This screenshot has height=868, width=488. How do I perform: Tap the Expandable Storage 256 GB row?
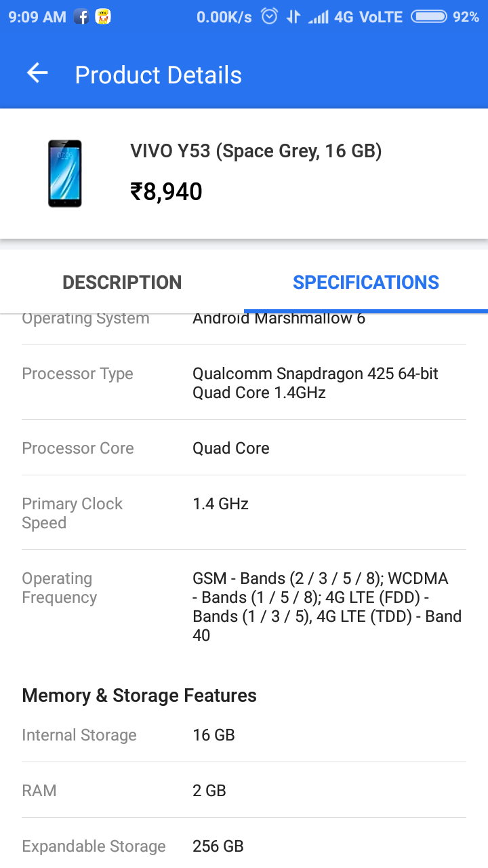pos(244,846)
